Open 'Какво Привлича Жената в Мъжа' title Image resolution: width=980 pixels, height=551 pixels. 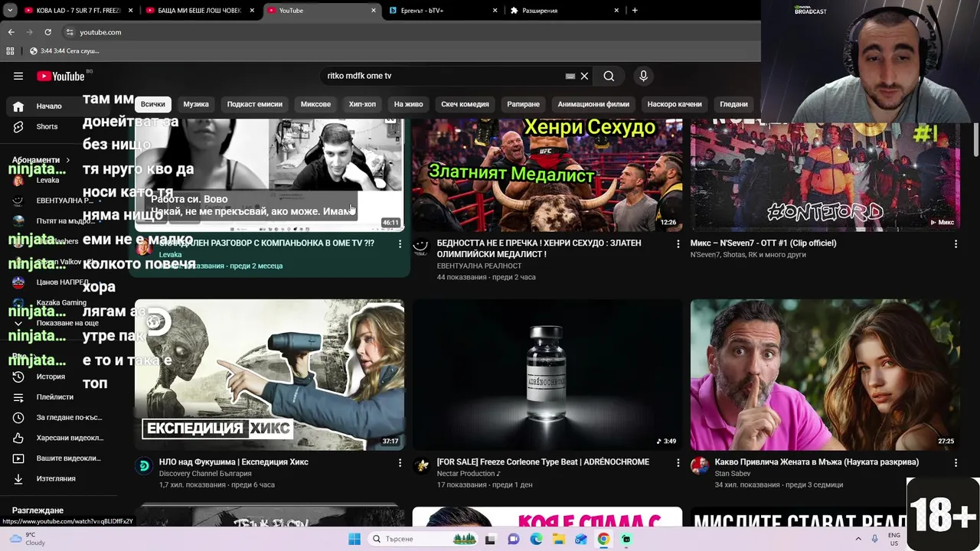816,462
